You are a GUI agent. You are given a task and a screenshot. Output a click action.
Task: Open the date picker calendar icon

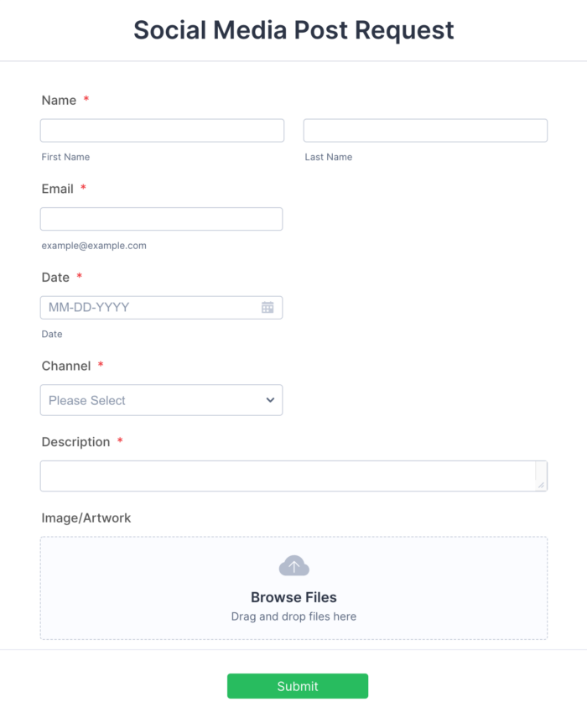click(x=268, y=307)
